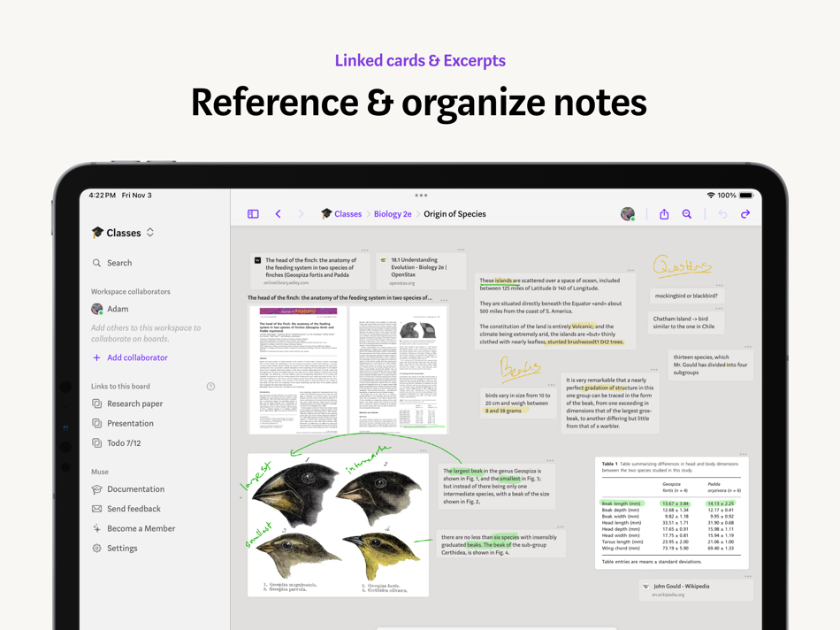840x630 pixels.
Task: Open the Wiley finch anatomy link card
Action: tap(310, 271)
